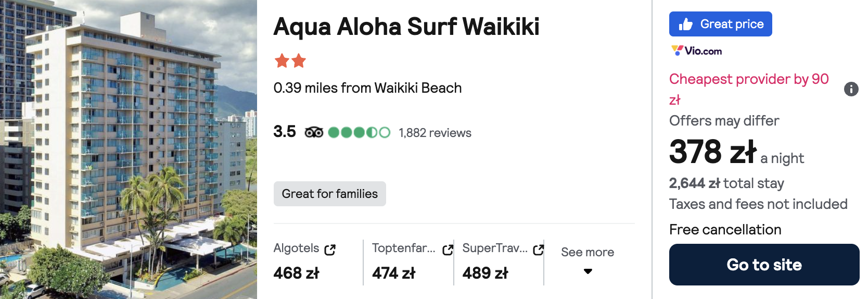The height and width of the screenshot is (299, 868).
Task: Open Algotels external link icon
Action: click(x=330, y=250)
